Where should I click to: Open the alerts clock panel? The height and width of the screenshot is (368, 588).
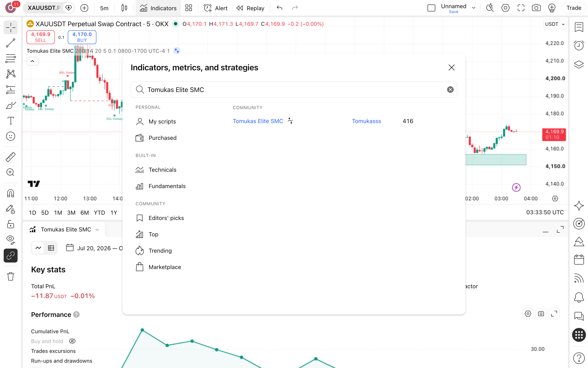579,45
